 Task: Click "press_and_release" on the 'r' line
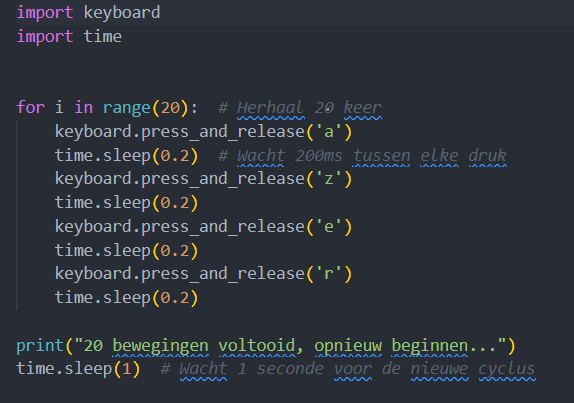click(223, 273)
